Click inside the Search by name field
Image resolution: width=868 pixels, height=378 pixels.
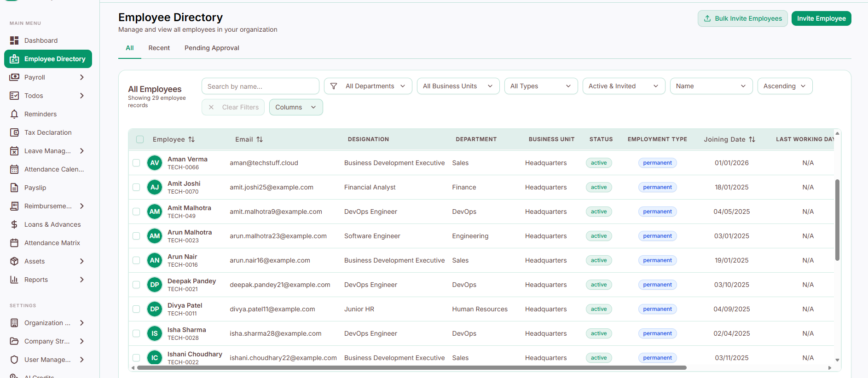[260, 86]
